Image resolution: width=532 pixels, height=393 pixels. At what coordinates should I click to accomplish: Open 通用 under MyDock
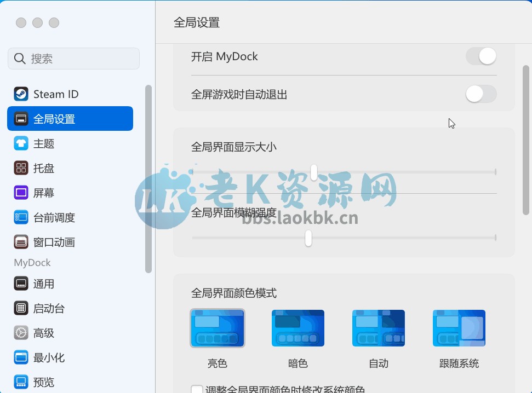[x=70, y=284]
